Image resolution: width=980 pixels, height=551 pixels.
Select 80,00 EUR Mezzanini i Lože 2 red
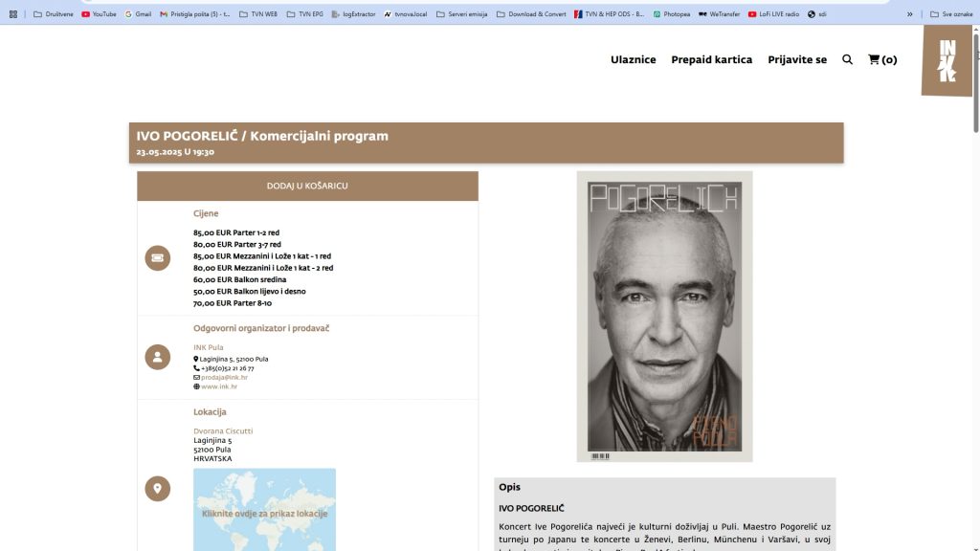[x=263, y=268]
